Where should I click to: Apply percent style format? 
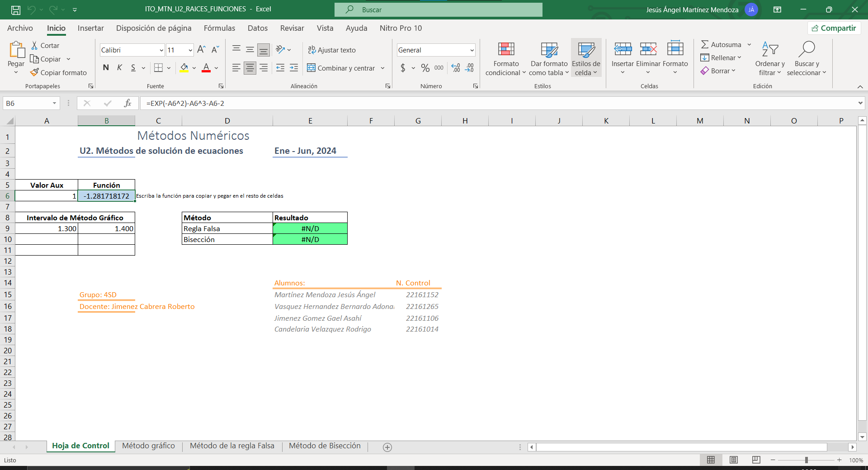[425, 68]
